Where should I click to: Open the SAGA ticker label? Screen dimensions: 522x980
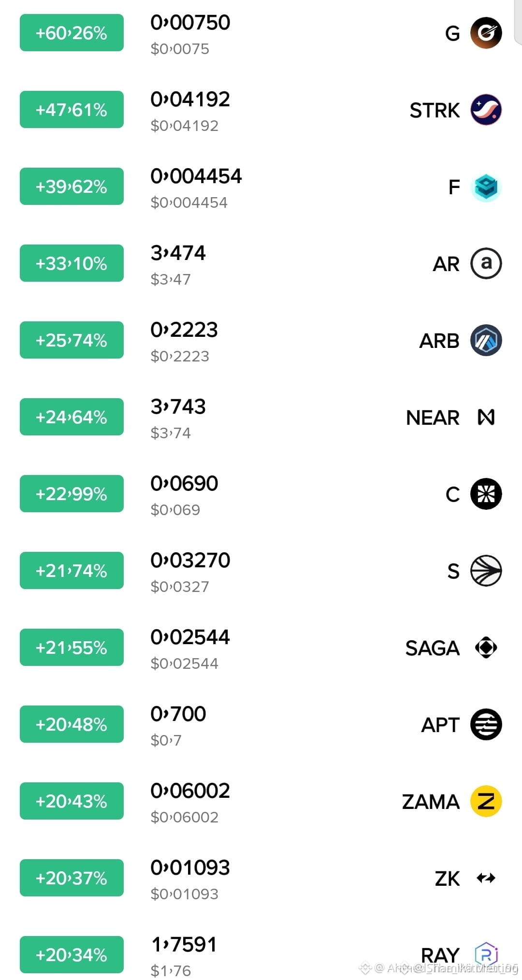[x=432, y=648]
